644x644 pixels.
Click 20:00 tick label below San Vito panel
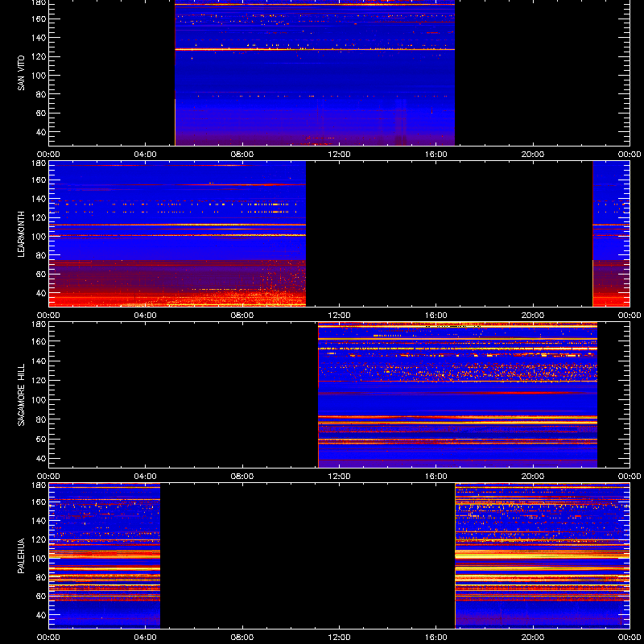click(533, 155)
